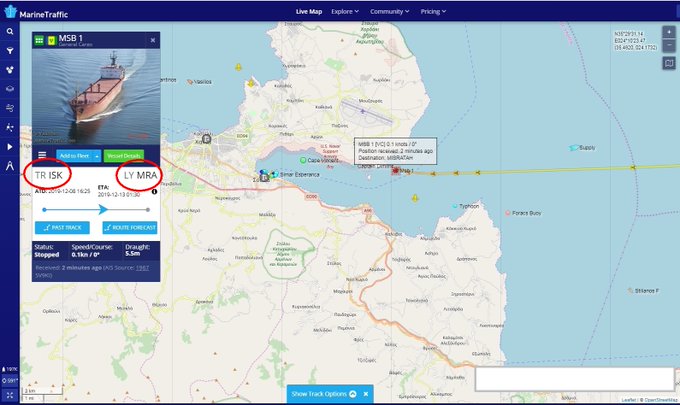
Task: Open the search tool in the sidebar
Action: coord(10,32)
